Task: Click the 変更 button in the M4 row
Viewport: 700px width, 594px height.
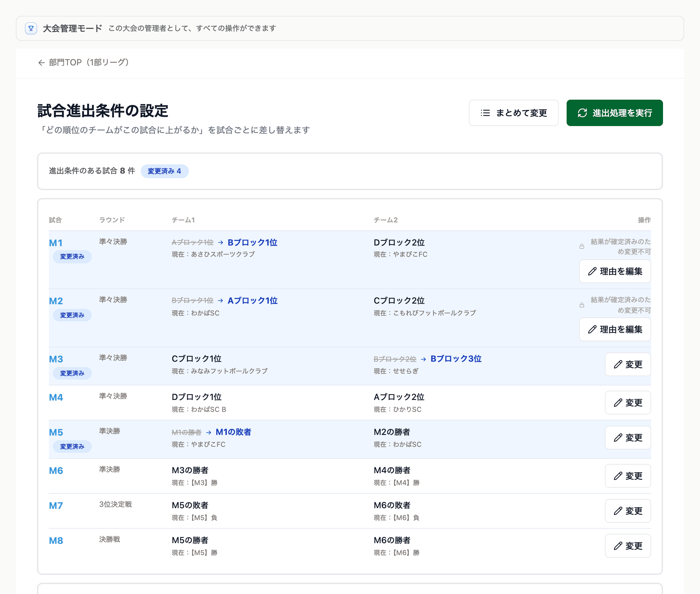Action: (x=628, y=403)
